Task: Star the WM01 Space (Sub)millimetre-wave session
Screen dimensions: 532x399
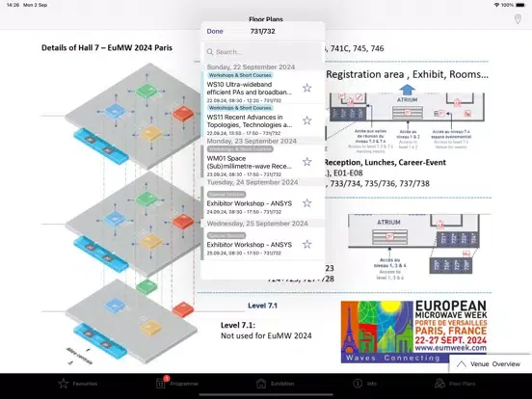Action: pyautogui.click(x=307, y=162)
